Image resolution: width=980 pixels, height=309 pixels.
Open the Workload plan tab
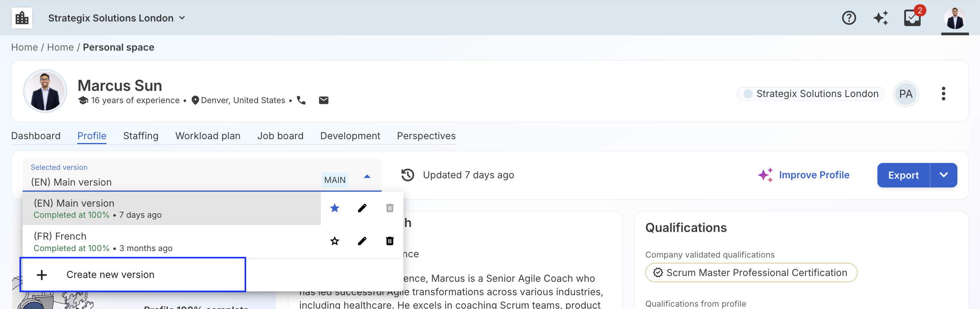[x=207, y=136]
